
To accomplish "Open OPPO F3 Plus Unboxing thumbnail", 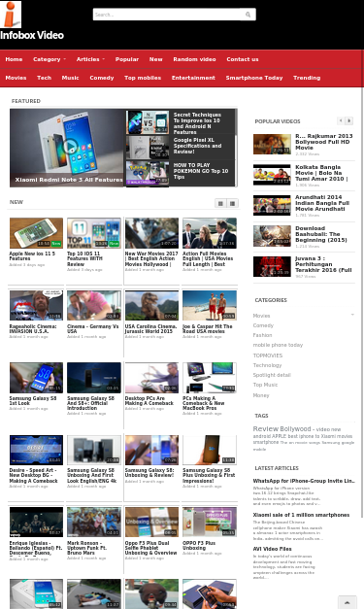I will 210,522.
